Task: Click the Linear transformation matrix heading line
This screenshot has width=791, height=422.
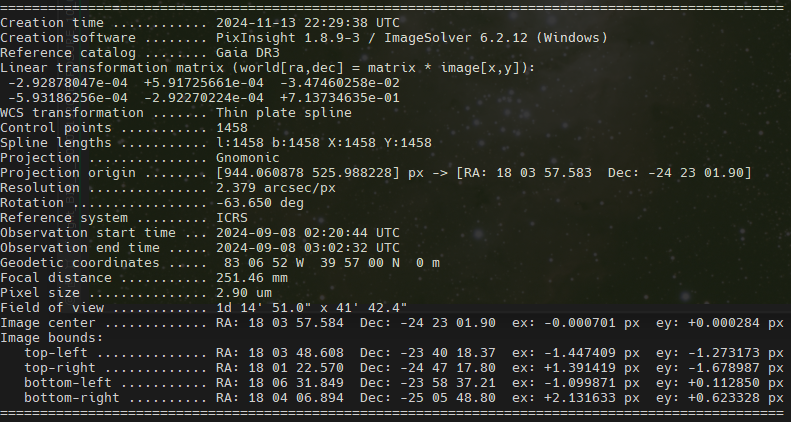Action: [267, 67]
